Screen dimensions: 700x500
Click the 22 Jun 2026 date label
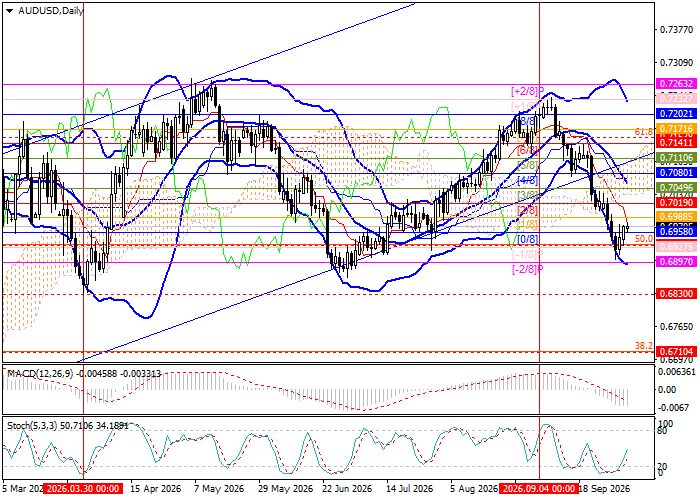[x=348, y=489]
